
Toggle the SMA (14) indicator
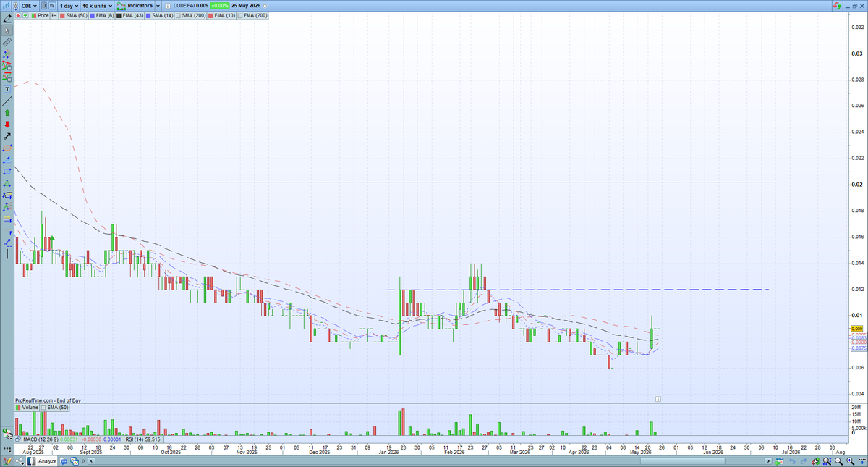pos(159,15)
